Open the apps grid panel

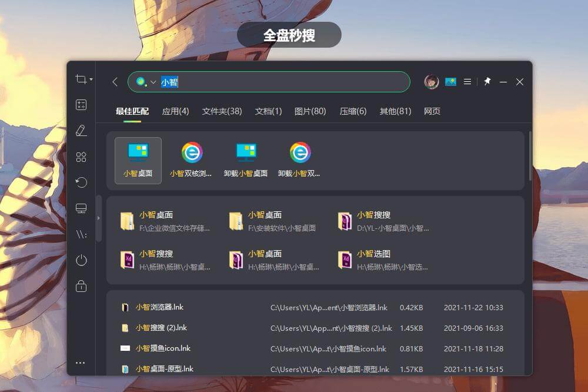pos(81,157)
